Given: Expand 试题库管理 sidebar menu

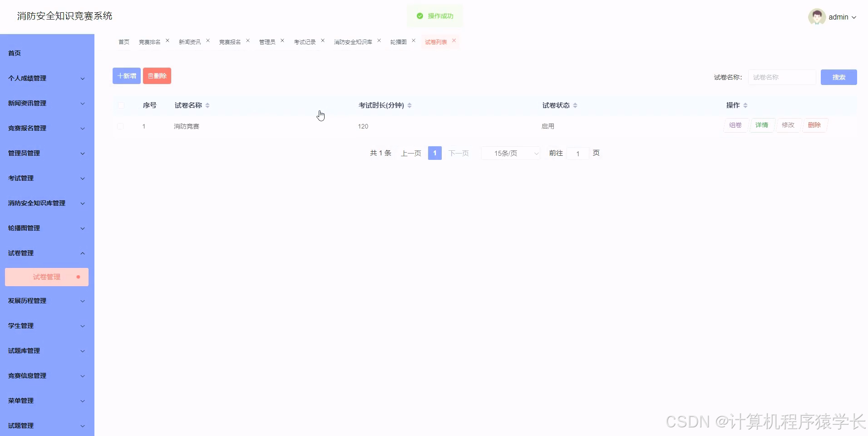Looking at the screenshot, I should (47, 351).
